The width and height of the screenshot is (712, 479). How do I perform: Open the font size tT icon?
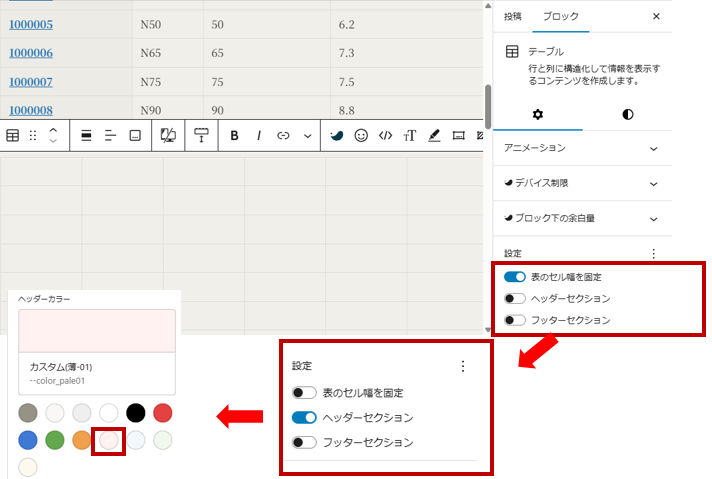click(410, 135)
